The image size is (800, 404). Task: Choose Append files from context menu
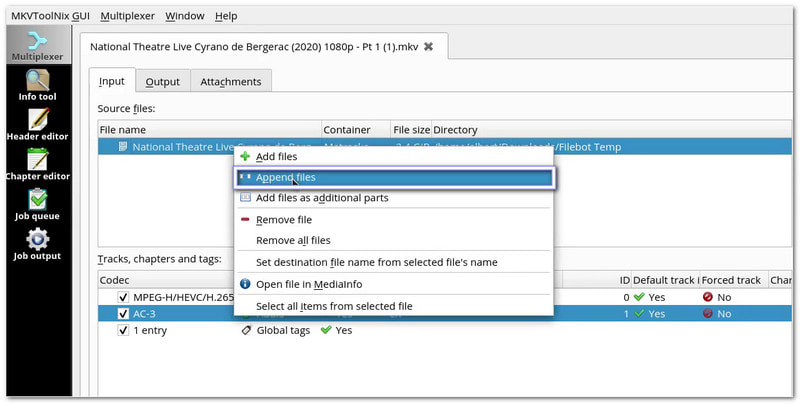pos(285,178)
